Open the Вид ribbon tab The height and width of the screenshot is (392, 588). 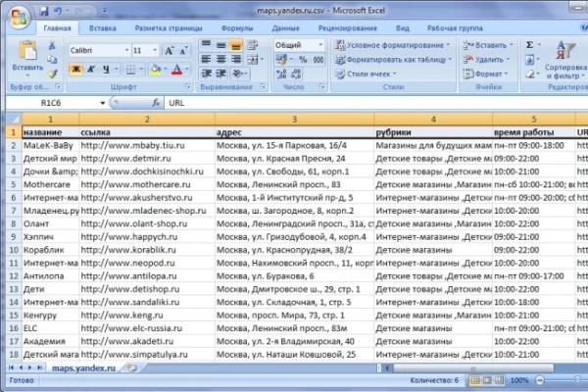[403, 28]
